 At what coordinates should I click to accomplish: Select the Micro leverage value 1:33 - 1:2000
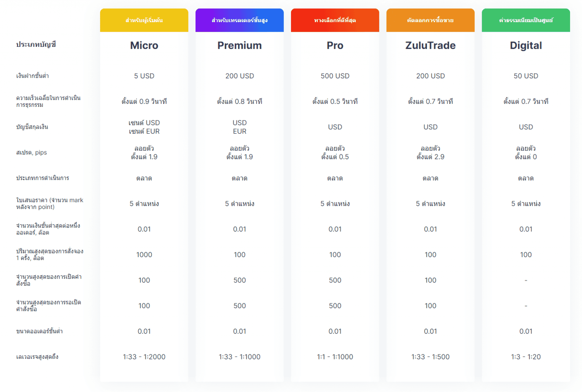click(x=144, y=357)
